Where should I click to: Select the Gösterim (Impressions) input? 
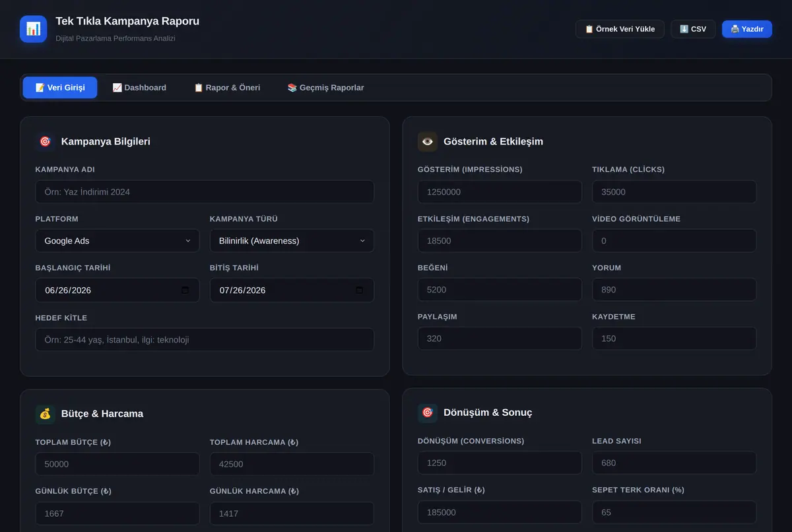pyautogui.click(x=500, y=192)
